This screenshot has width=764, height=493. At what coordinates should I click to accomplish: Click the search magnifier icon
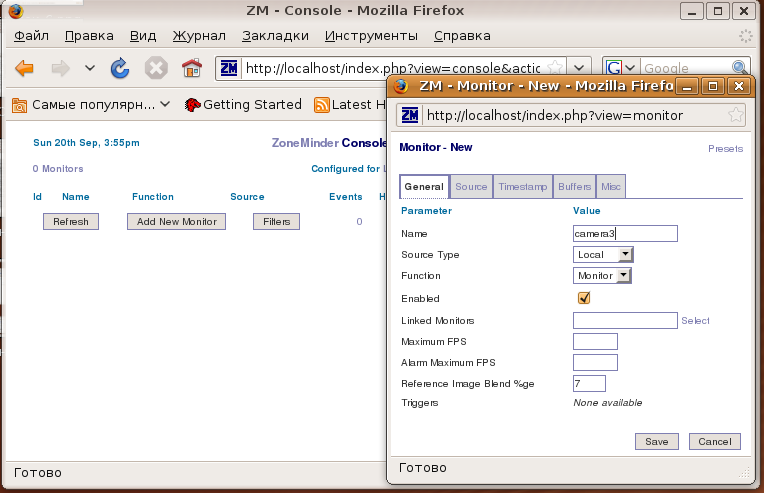tap(740, 68)
